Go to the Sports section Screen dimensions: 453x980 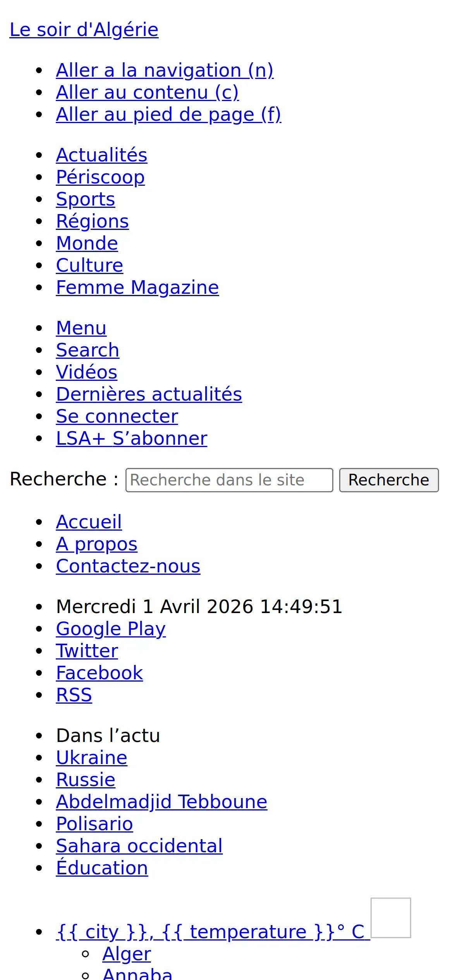(x=86, y=199)
